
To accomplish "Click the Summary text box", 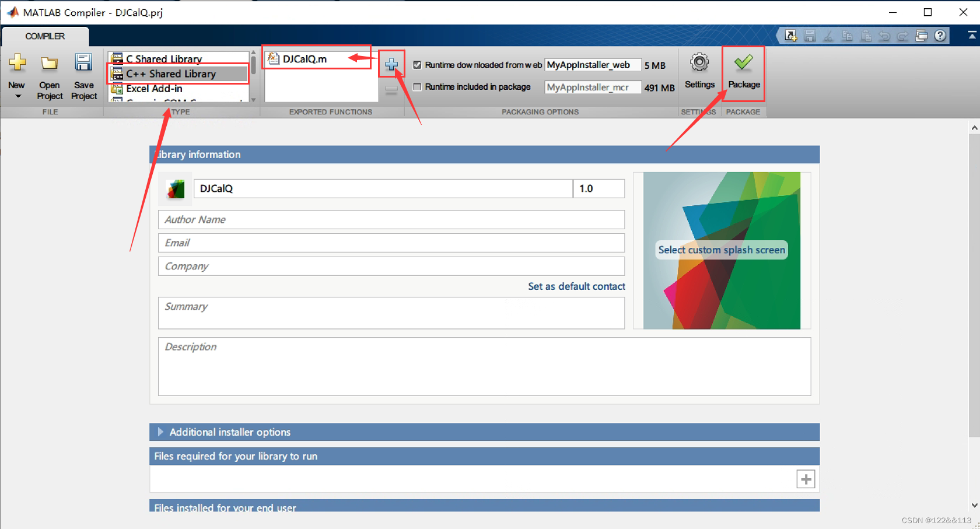I will pyautogui.click(x=391, y=313).
